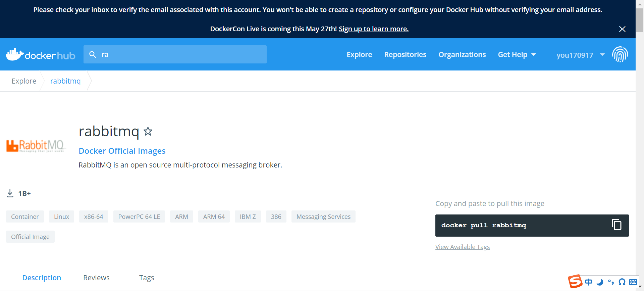Screen dimensions: 644x291
Task: Switch to the Description tab
Action: (42, 278)
